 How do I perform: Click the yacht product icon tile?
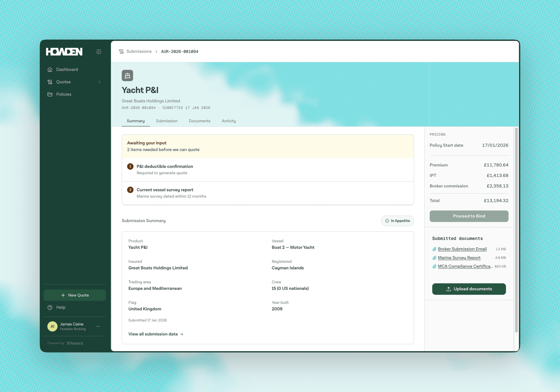pos(127,76)
